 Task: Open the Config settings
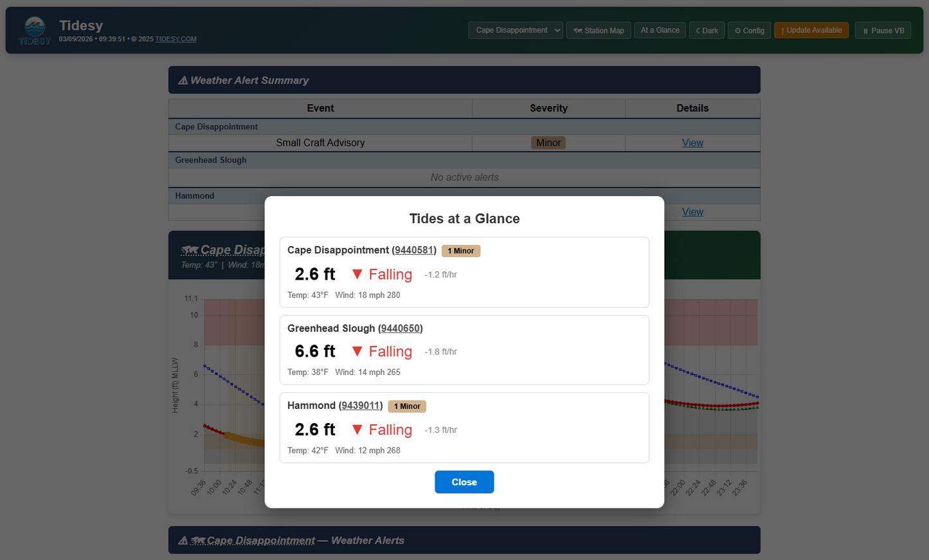(749, 30)
